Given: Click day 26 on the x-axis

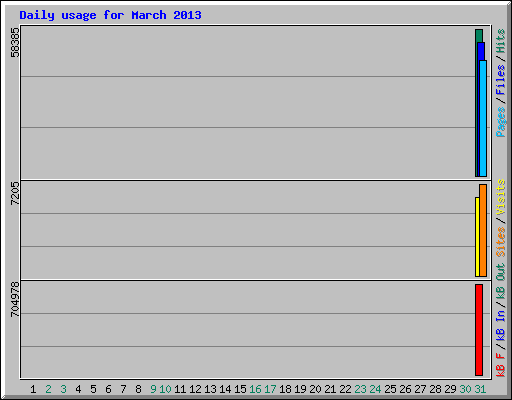Looking at the screenshot, I should point(405,389).
